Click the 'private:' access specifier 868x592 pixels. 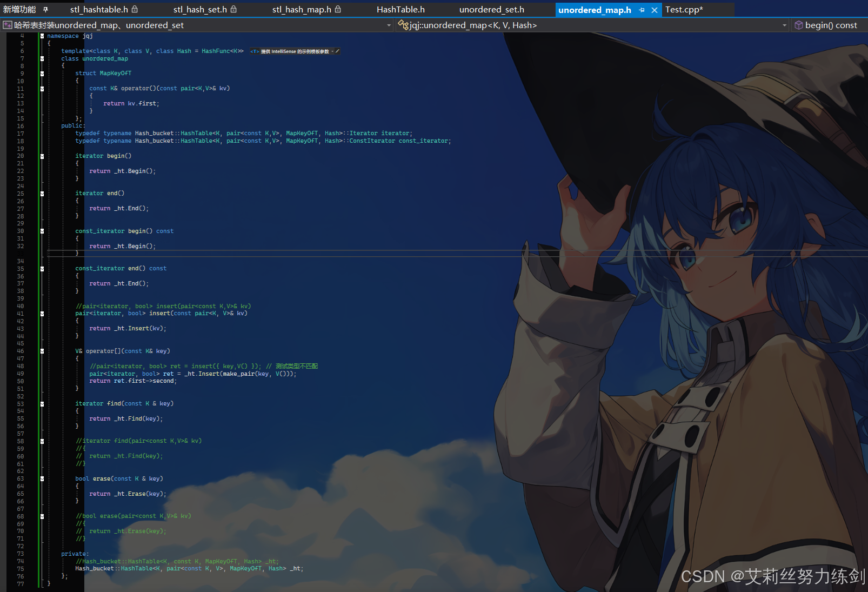click(x=75, y=554)
